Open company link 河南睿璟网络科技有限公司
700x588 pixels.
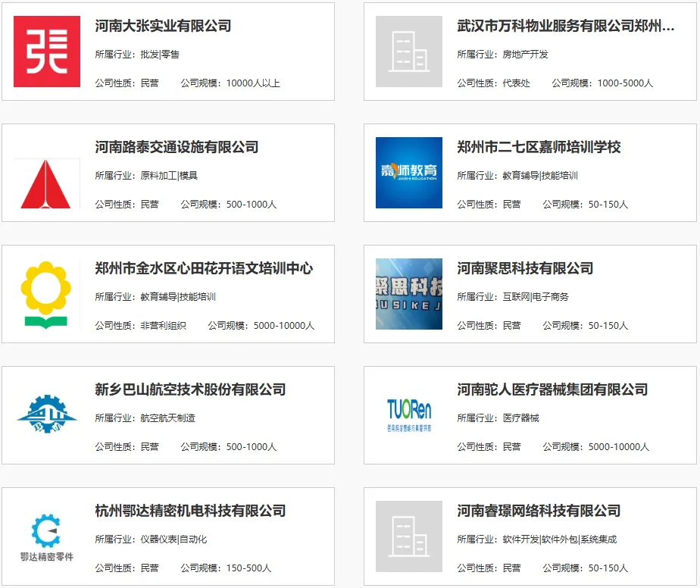(x=539, y=511)
